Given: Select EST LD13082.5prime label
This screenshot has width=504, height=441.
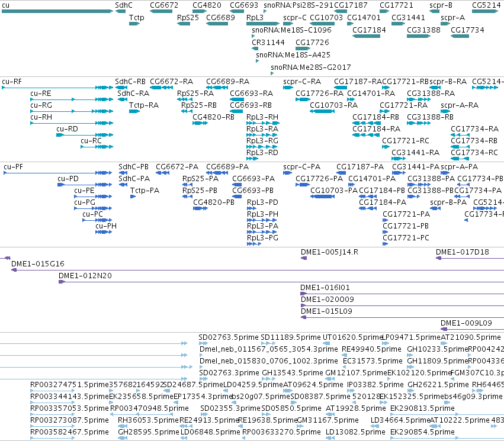Looking at the screenshot, I should pos(355,432).
